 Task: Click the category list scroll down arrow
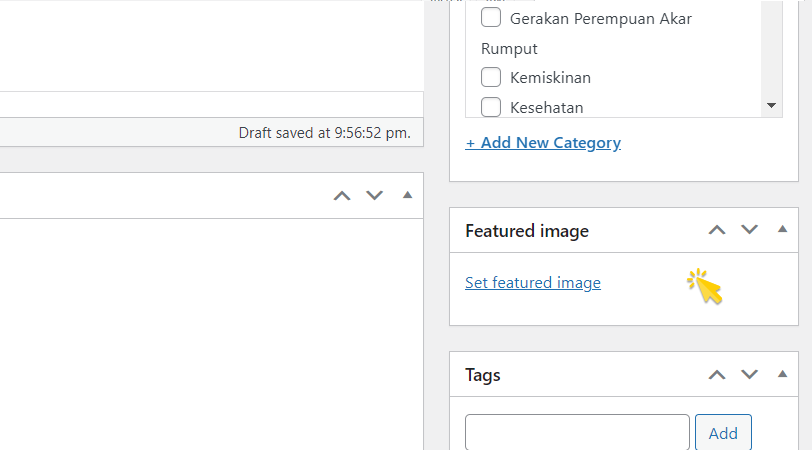tap(771, 105)
